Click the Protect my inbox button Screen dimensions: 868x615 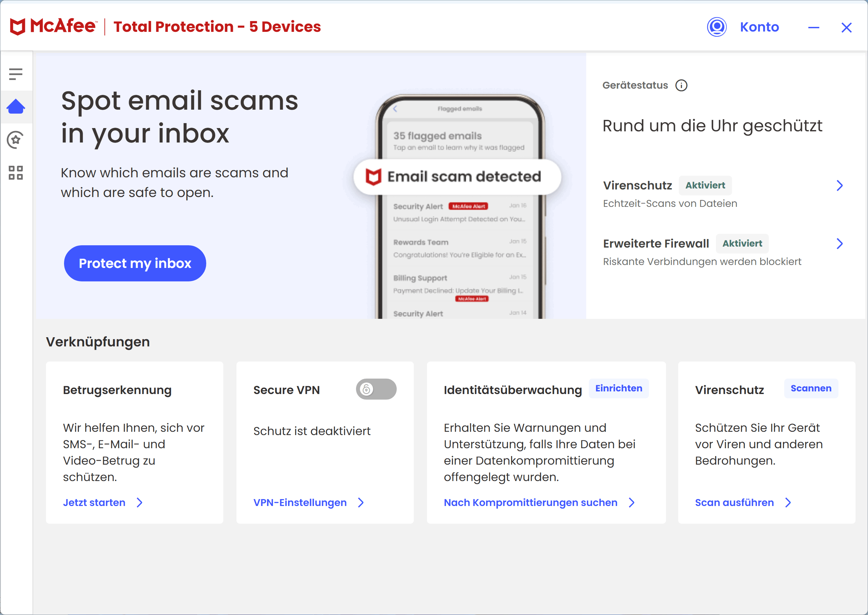[x=135, y=263]
